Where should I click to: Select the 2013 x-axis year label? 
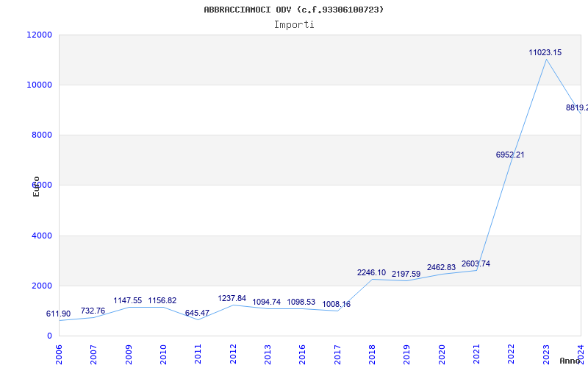pos(268,354)
